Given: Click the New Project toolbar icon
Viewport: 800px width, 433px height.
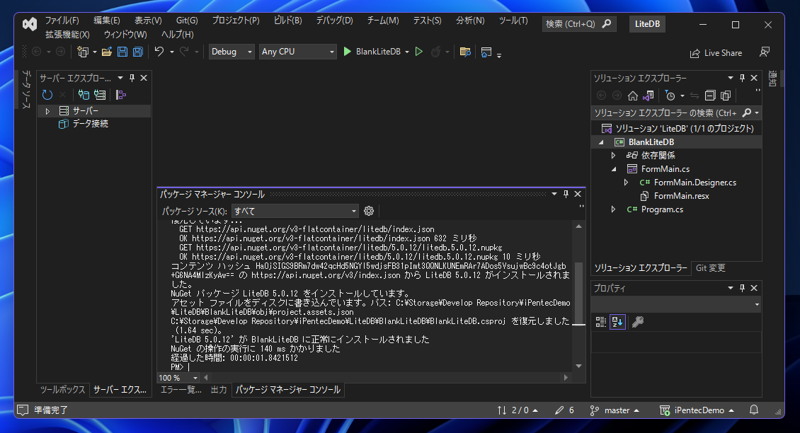Looking at the screenshot, I should pyautogui.click(x=82, y=52).
